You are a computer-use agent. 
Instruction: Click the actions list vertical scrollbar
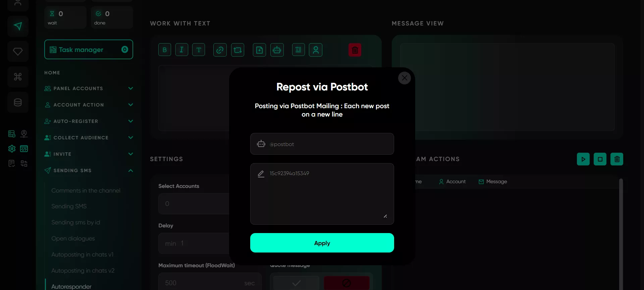tap(621, 234)
